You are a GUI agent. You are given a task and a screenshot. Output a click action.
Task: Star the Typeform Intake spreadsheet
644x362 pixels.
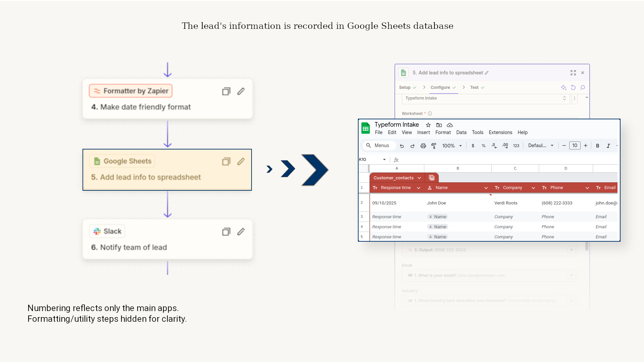click(x=428, y=125)
